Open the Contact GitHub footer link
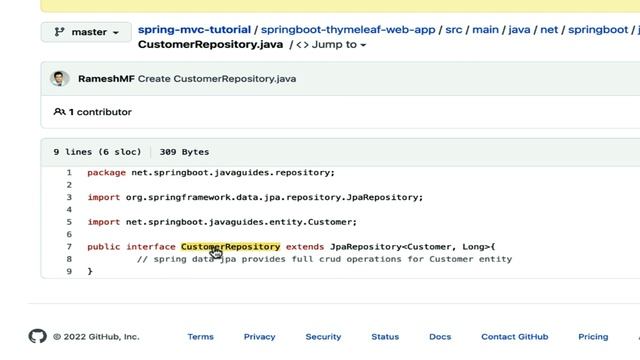This screenshot has height=360, width=640. click(x=514, y=337)
